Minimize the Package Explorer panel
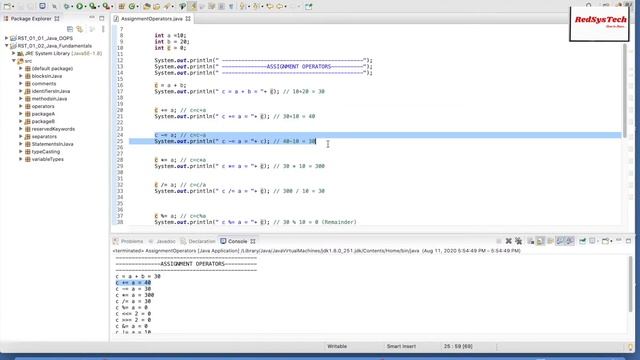Image resolution: width=640 pixels, height=360 pixels. (92, 18)
